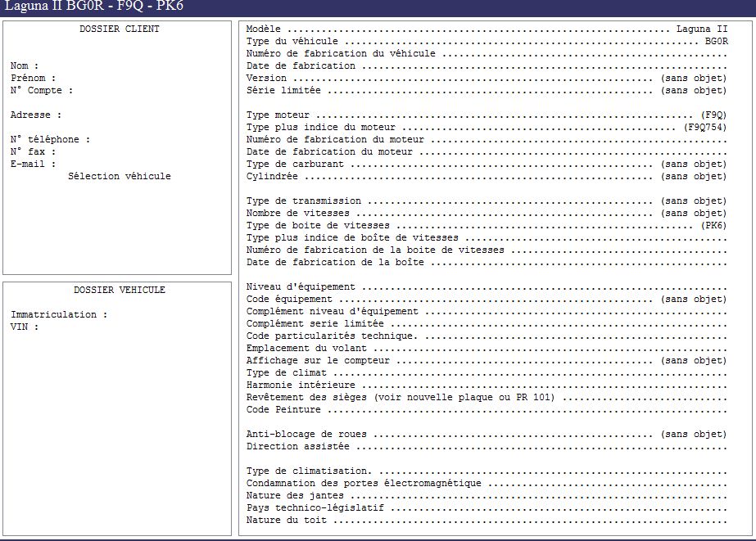756x541 pixels.
Task: Click the 'N° Compte :' label
Action: pos(42,90)
